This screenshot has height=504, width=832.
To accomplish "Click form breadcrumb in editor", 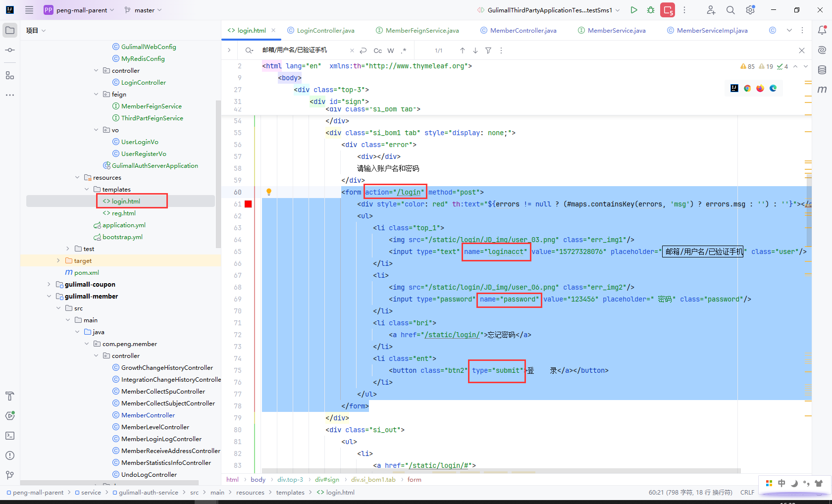I will [x=414, y=479].
